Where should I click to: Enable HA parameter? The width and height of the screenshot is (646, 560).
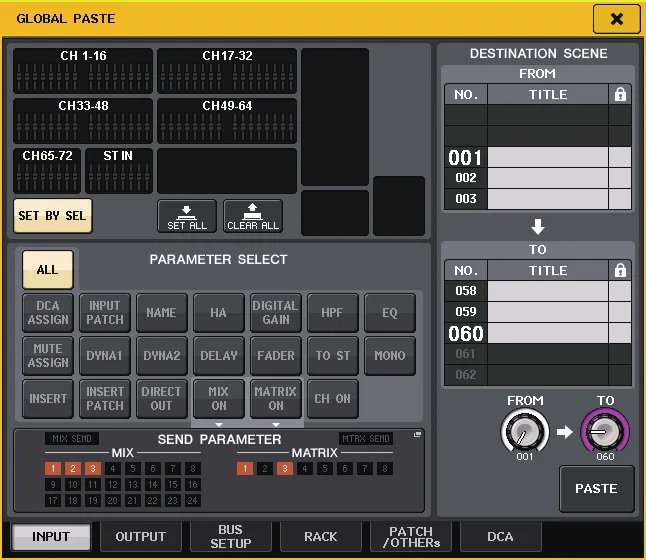tap(218, 313)
